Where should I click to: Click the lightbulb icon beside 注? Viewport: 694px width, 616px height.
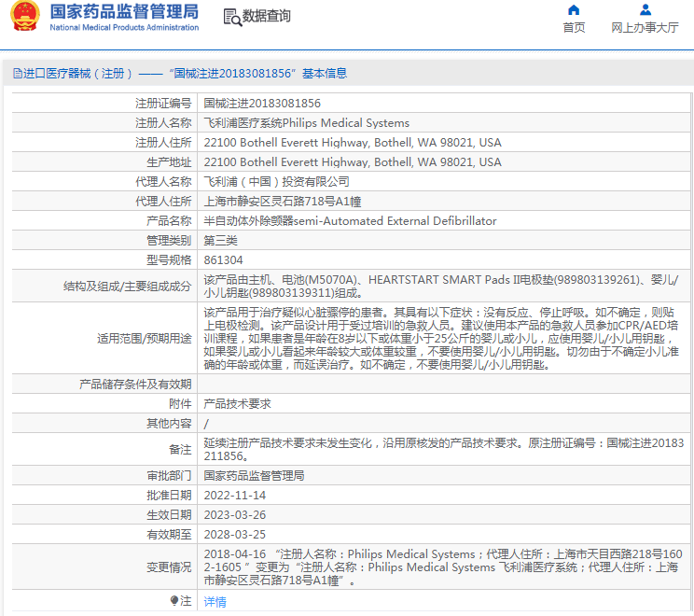[x=174, y=601]
